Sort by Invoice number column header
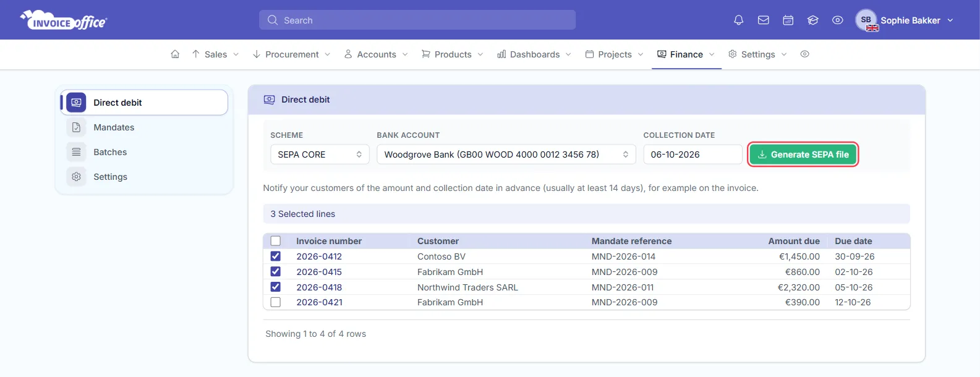The height and width of the screenshot is (377, 980). [x=329, y=241]
